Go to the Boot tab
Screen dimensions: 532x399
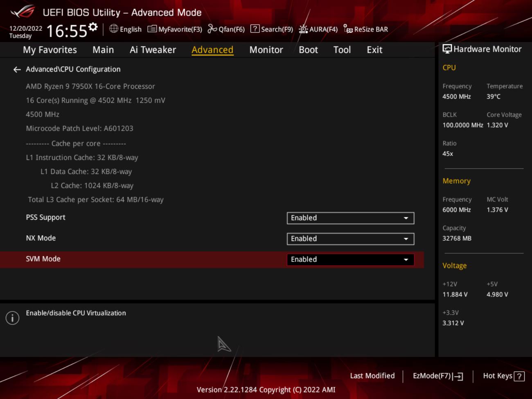[x=308, y=50]
